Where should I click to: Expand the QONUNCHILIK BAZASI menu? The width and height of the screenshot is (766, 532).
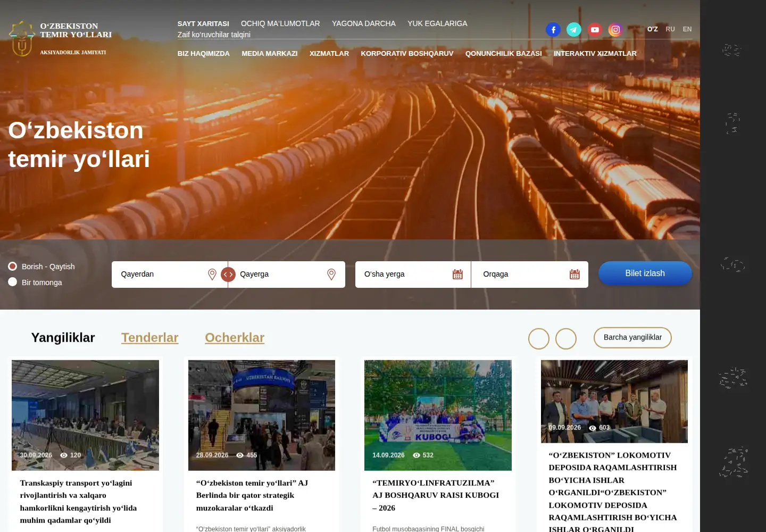[504, 54]
